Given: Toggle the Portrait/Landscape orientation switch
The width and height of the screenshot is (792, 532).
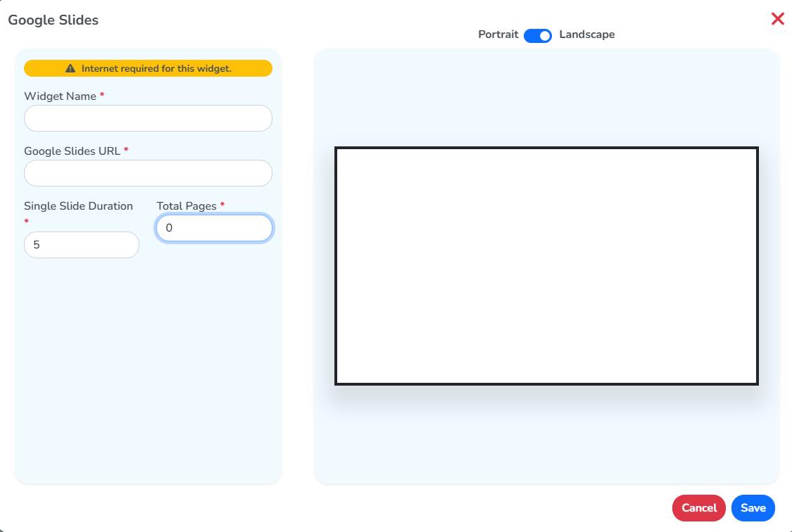Looking at the screenshot, I should pos(538,36).
